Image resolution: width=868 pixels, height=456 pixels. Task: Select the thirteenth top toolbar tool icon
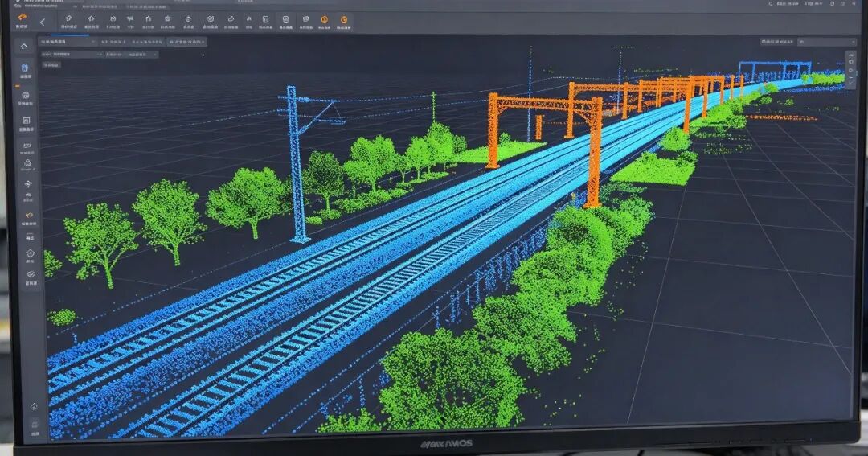(x=305, y=18)
